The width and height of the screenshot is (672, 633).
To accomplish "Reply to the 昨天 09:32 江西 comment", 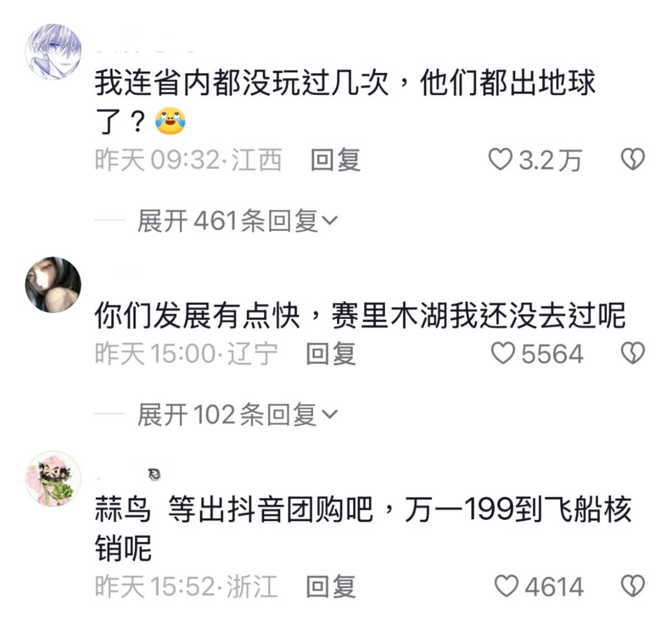I will pos(335,160).
